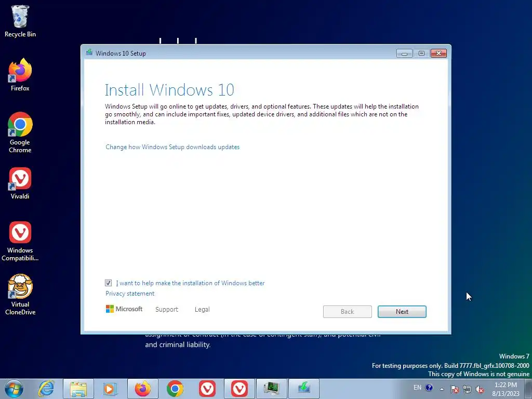Image resolution: width=532 pixels, height=399 pixels.
Task: Open the Privacy statement link
Action: 129,294
